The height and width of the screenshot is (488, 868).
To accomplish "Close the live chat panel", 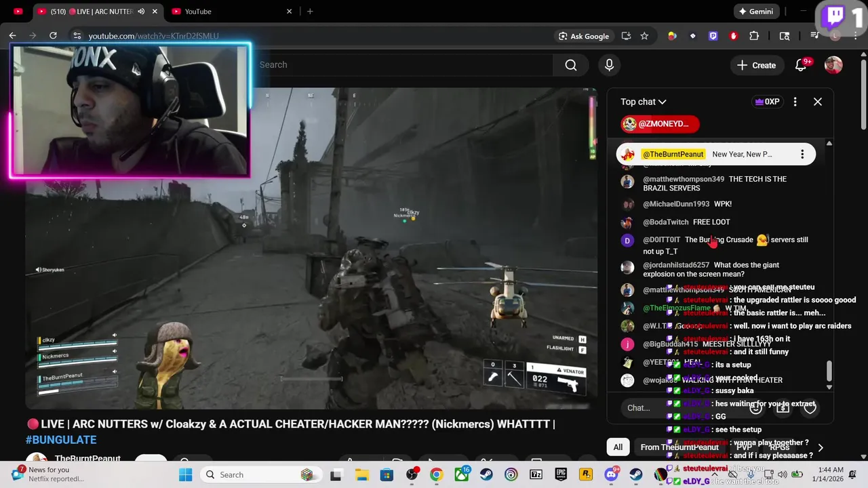I will [x=818, y=102].
